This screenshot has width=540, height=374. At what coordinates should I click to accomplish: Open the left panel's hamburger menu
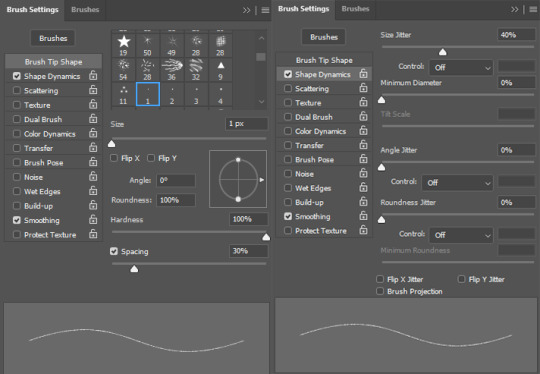(x=265, y=10)
